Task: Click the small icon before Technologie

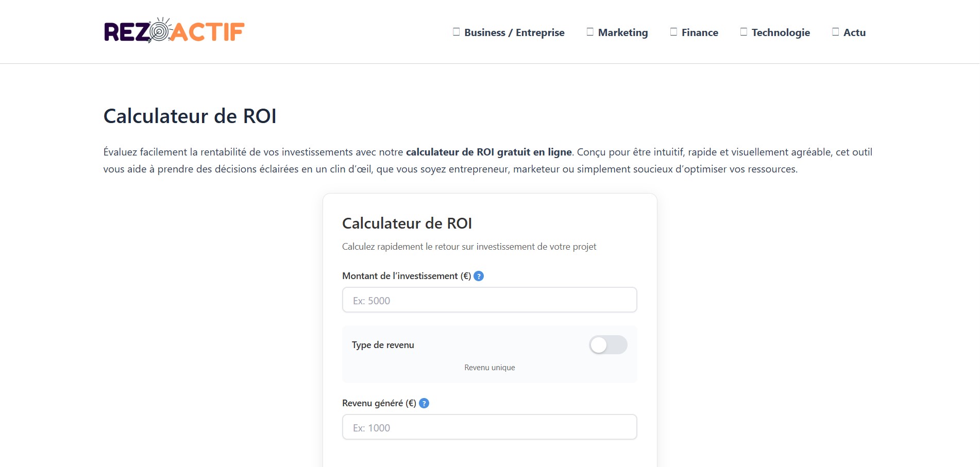Action: point(744,32)
